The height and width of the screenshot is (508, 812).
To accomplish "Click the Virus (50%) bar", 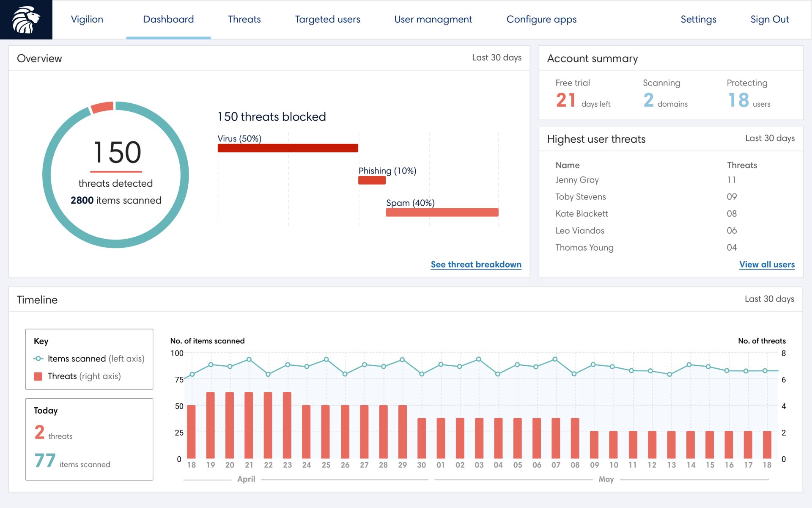I will click(288, 148).
